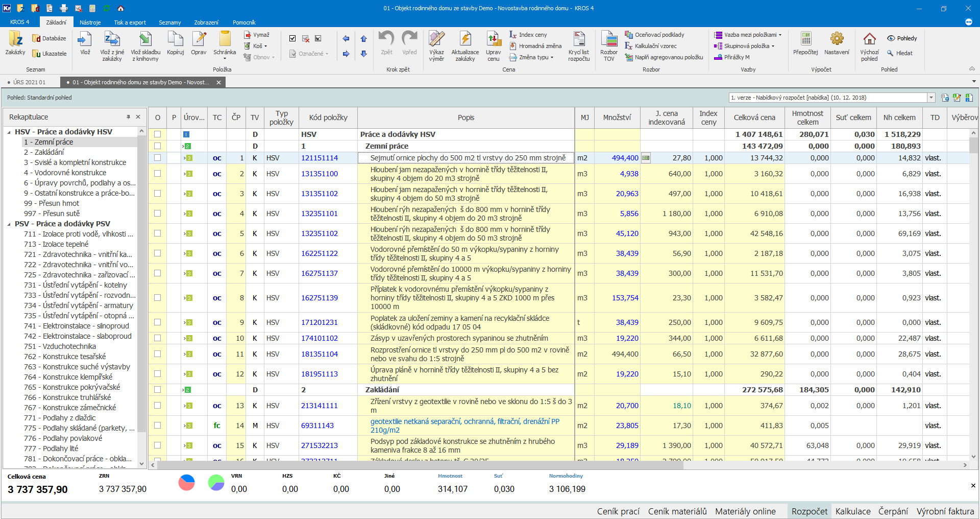980x519 pixels.
Task: Select checkbox of Zakládání section row
Action: (157, 390)
